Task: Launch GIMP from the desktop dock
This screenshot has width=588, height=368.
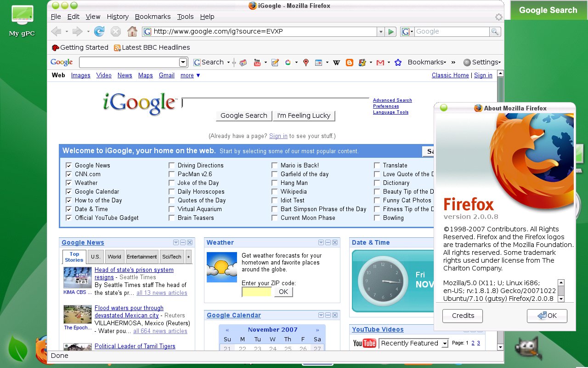Action: (x=528, y=349)
